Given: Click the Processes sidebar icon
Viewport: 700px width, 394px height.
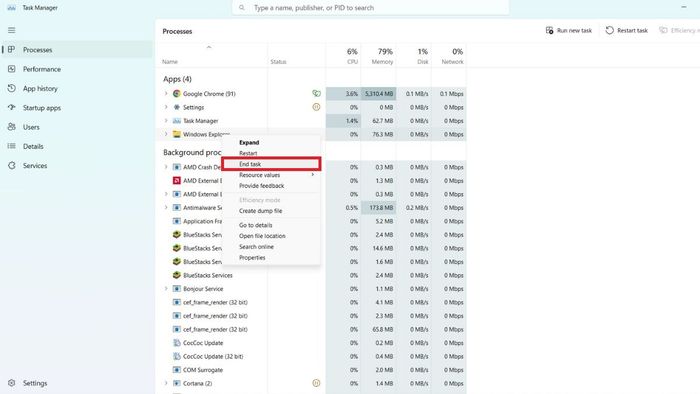Looking at the screenshot, I should point(12,50).
